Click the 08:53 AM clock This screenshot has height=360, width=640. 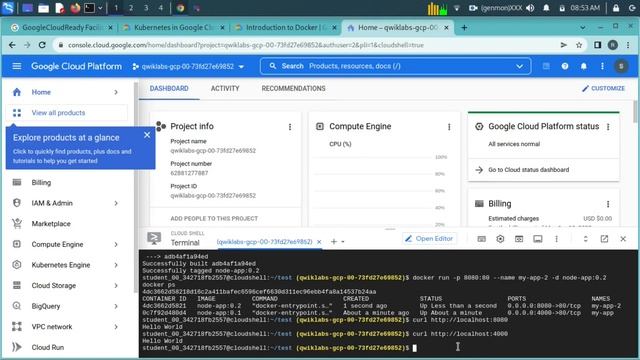pyautogui.click(x=585, y=8)
